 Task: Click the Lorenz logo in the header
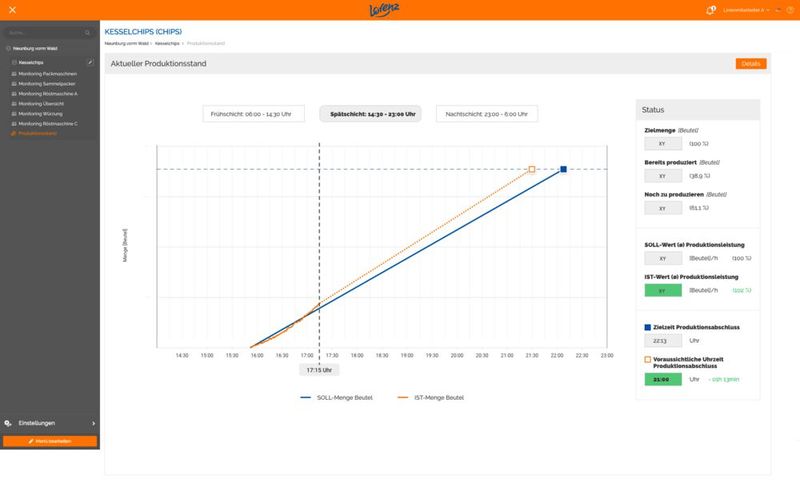coord(384,10)
